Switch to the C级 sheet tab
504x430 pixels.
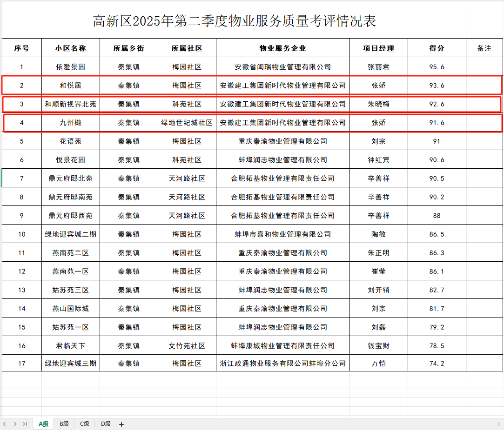click(x=84, y=424)
